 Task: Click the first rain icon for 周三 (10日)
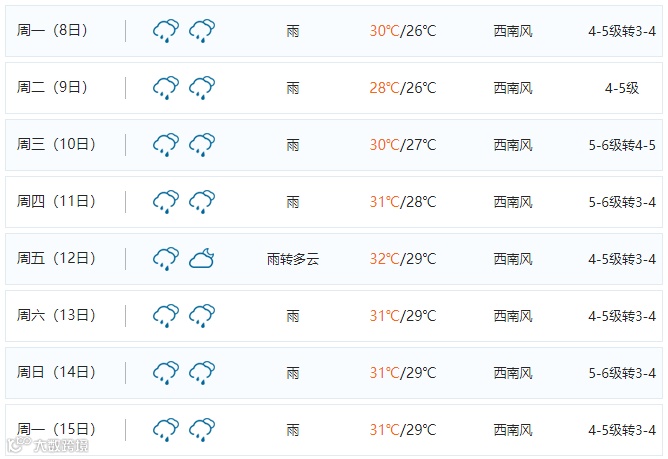166,144
